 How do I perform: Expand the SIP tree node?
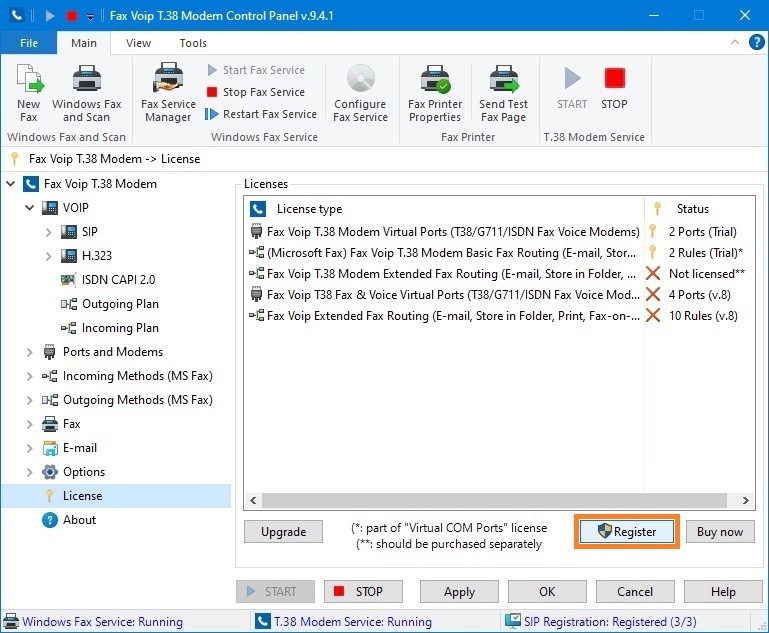point(48,231)
